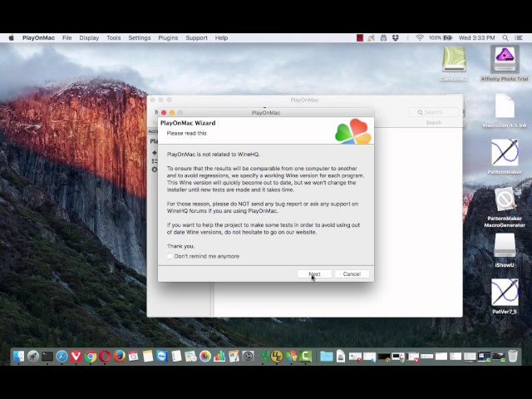
Task: Open Launchpad from the Dock
Action: (x=33, y=357)
